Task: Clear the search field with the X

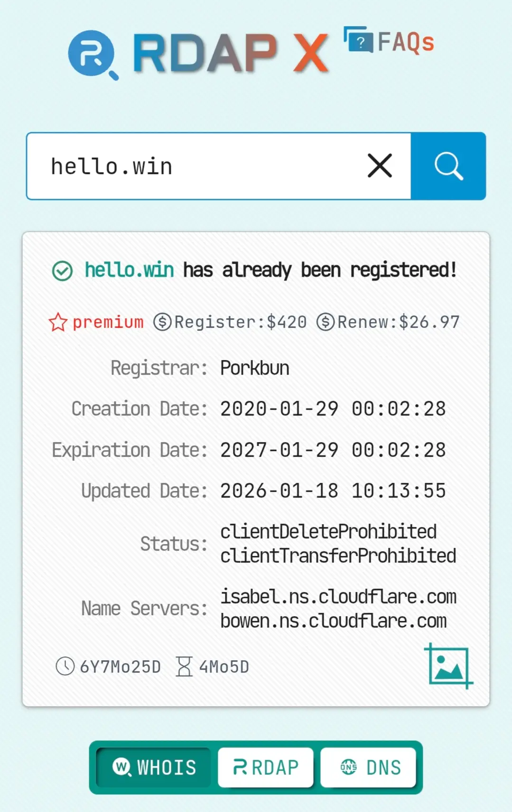Action: [x=380, y=166]
